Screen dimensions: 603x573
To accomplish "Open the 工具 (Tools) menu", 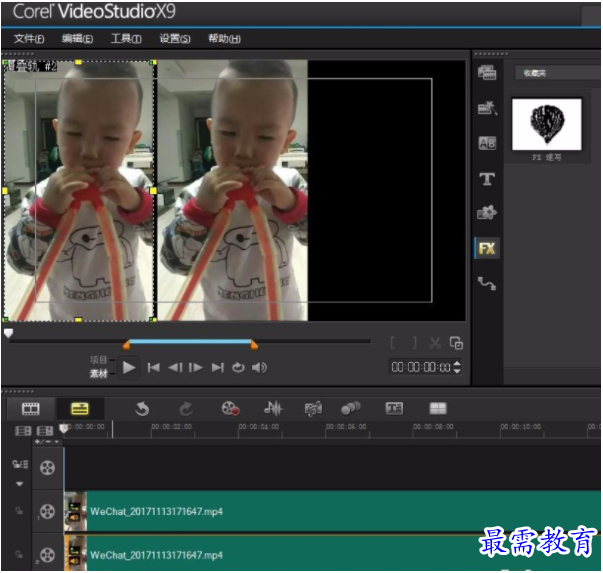I will pos(126,38).
